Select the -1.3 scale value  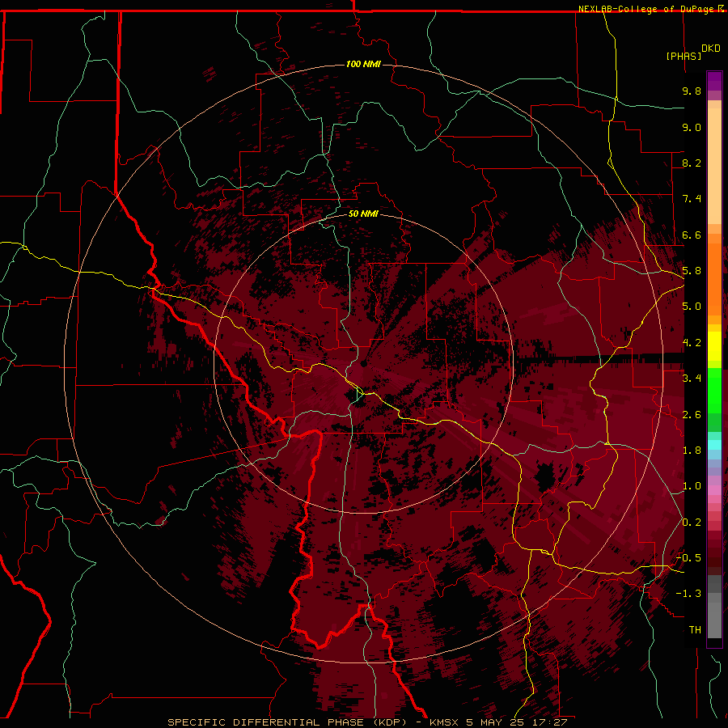pos(689,594)
